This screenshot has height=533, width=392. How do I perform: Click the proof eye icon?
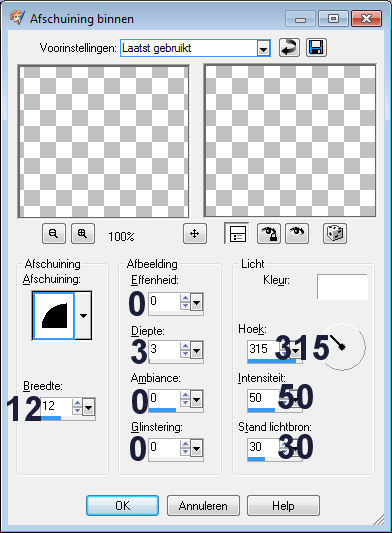tap(297, 234)
